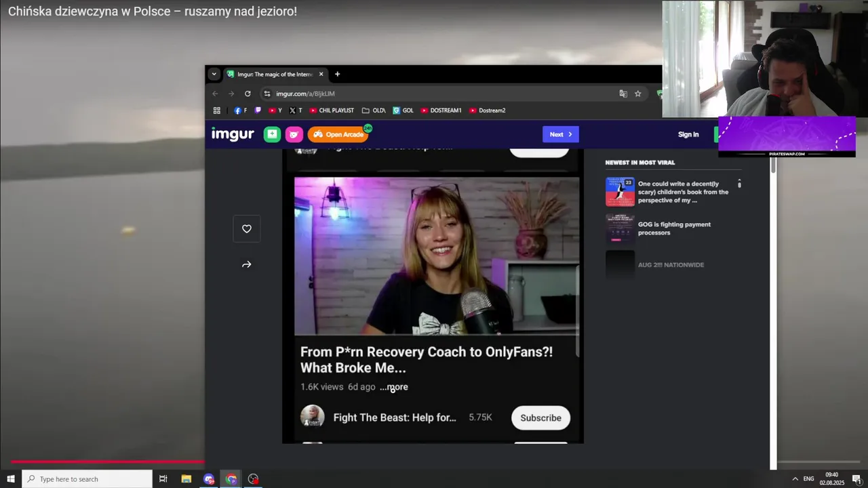Open the children's book post thumbnail
This screenshot has height=488, width=868.
point(620,192)
